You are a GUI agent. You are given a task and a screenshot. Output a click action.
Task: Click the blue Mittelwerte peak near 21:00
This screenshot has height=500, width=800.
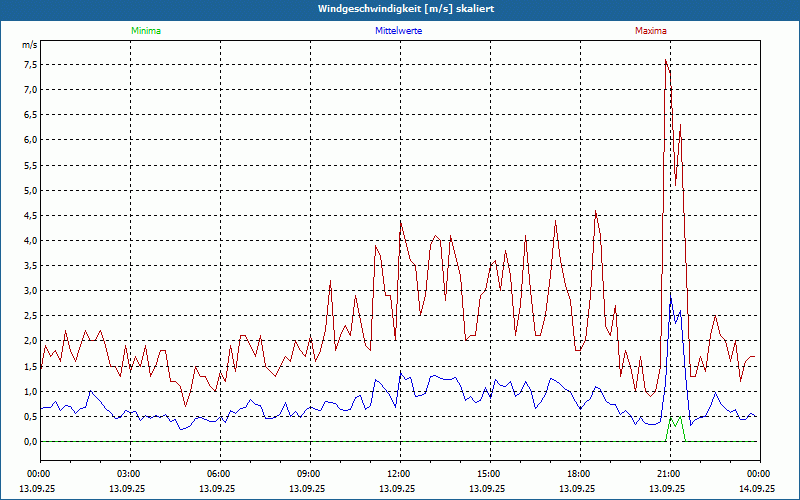click(671, 297)
